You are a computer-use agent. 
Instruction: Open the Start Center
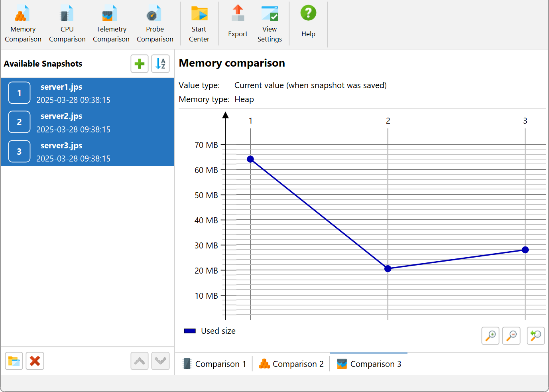pyautogui.click(x=199, y=24)
